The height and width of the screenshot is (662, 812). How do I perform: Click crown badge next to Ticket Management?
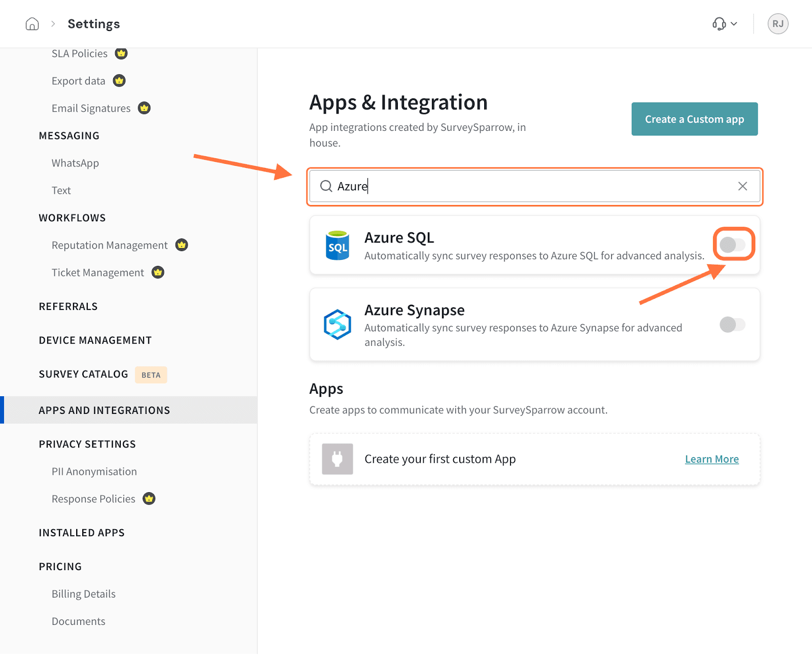coord(158,272)
